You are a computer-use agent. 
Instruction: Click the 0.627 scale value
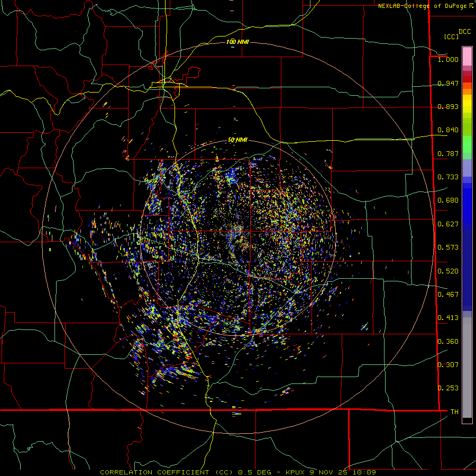coord(448,224)
